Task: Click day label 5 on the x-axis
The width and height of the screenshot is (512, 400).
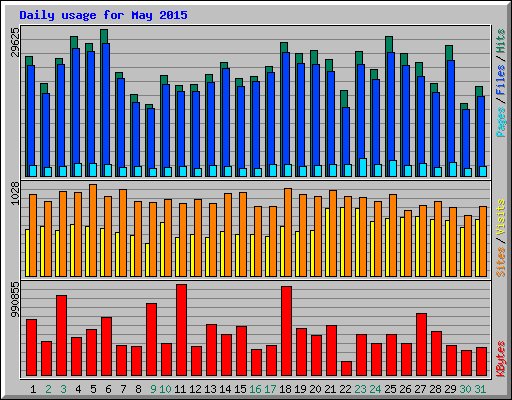Action: pyautogui.click(x=93, y=389)
